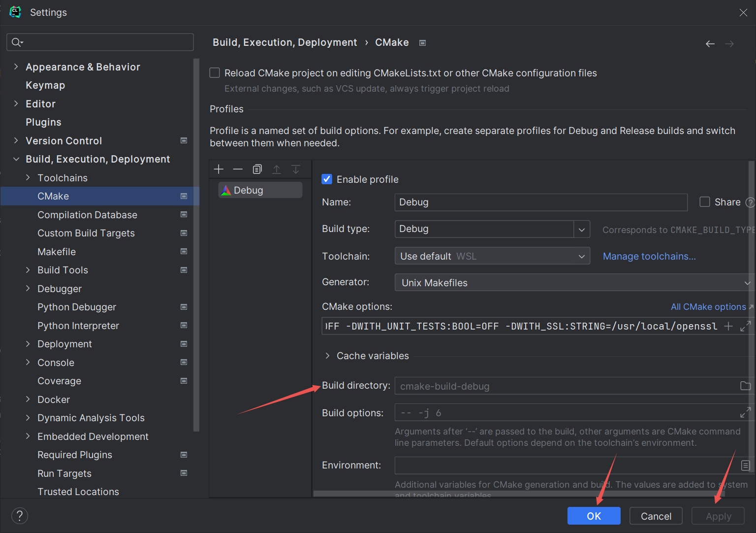
Task: Click the settings search magnifier icon
Action: [17, 42]
